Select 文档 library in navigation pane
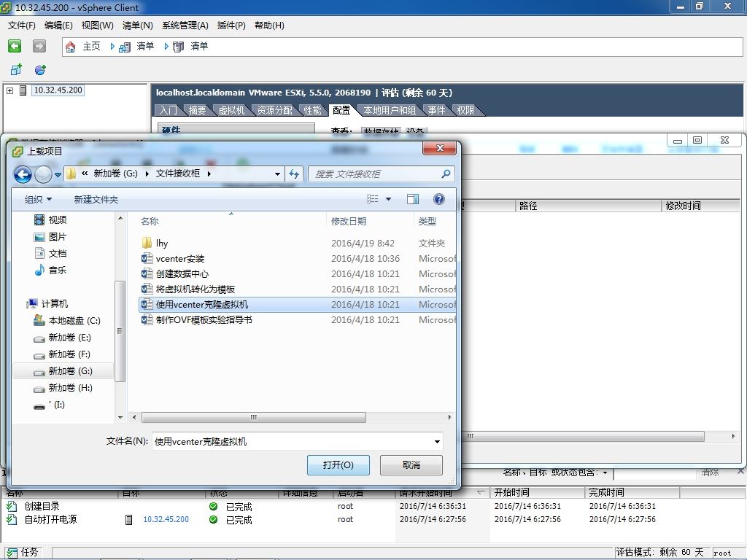This screenshot has height=560, width=747. click(50, 253)
